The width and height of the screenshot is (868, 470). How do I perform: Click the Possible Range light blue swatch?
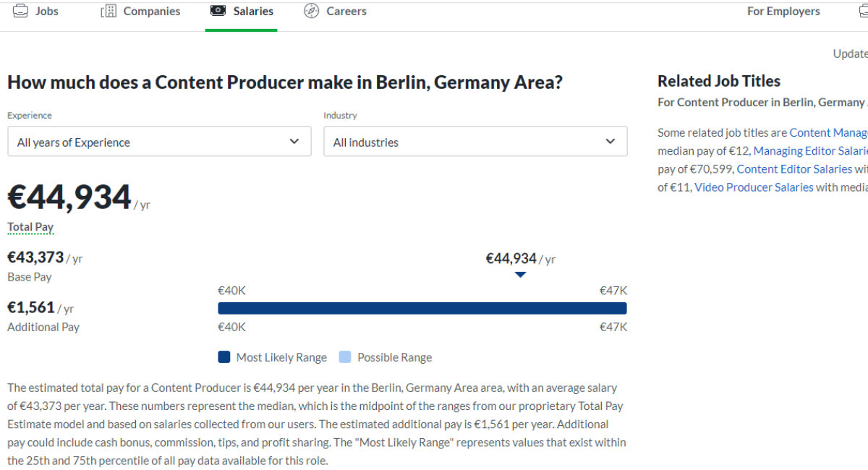[x=345, y=357]
